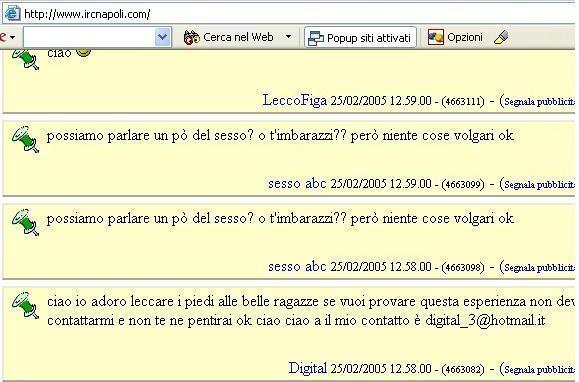The height and width of the screenshot is (382, 579).
Task: Click the green pushpin beside second 'possiamo parlare' post
Action: (x=25, y=222)
